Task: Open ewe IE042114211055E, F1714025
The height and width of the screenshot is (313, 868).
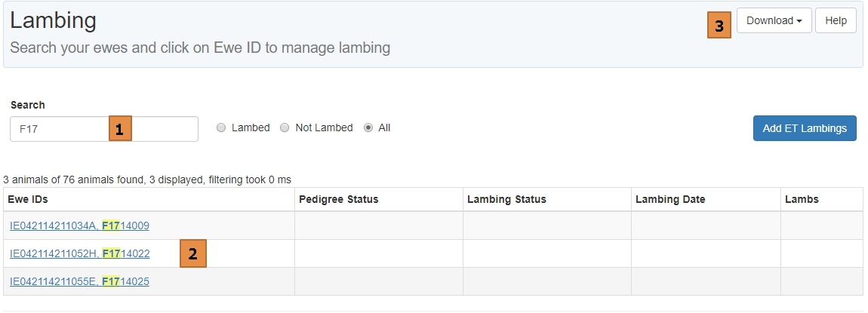Action: [79, 281]
